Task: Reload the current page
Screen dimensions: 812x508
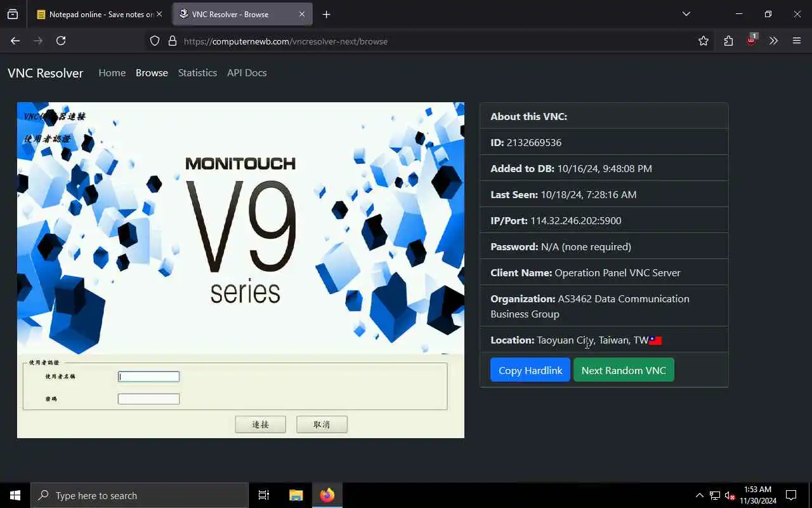Action: coord(61,41)
